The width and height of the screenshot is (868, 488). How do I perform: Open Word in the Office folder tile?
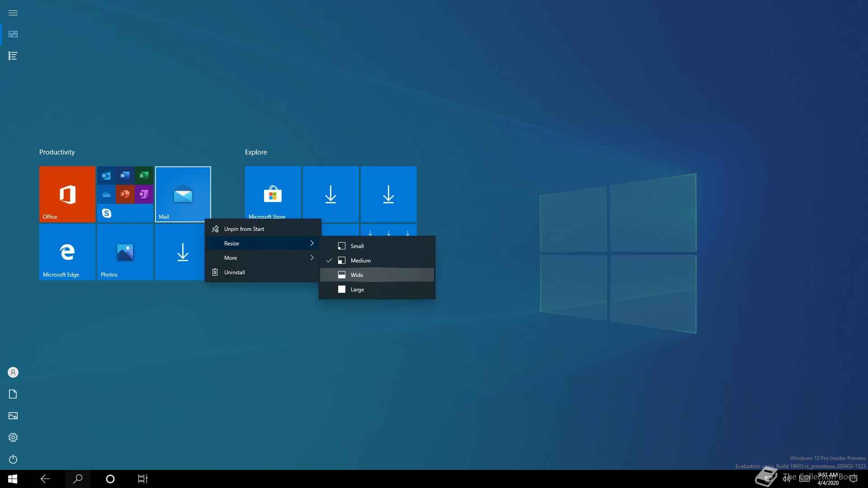(125, 175)
